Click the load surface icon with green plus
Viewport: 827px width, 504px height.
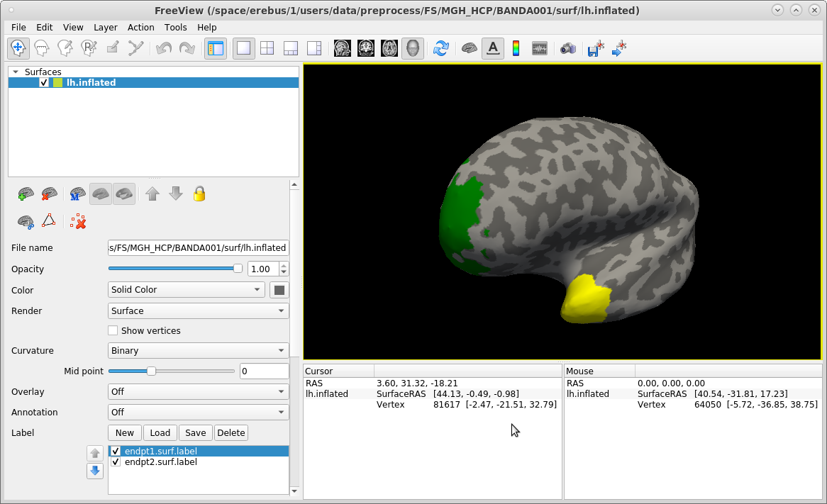coord(26,194)
